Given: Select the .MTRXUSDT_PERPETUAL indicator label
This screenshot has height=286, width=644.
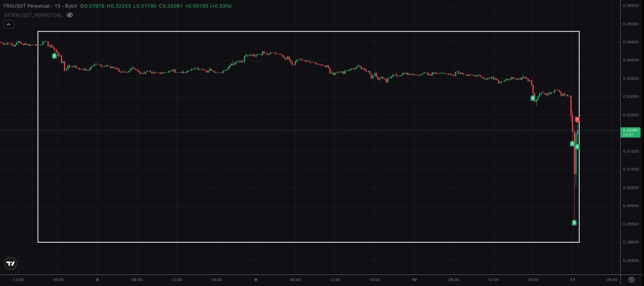Looking at the screenshot, I should [x=33, y=15].
